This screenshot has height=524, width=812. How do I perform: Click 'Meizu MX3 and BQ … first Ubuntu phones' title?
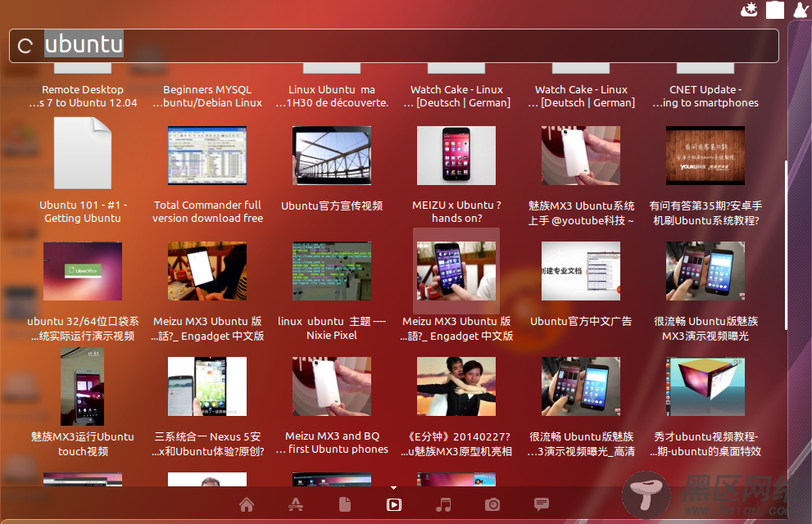tap(332, 443)
